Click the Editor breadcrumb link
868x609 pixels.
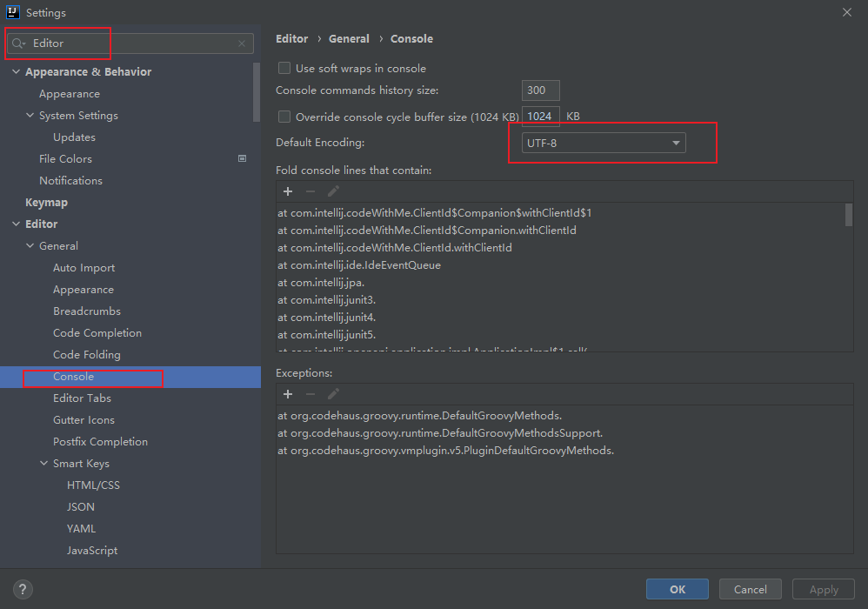[x=291, y=39]
